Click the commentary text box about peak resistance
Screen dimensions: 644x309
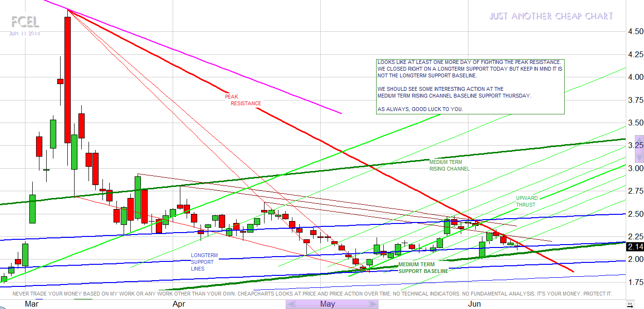coord(470,87)
